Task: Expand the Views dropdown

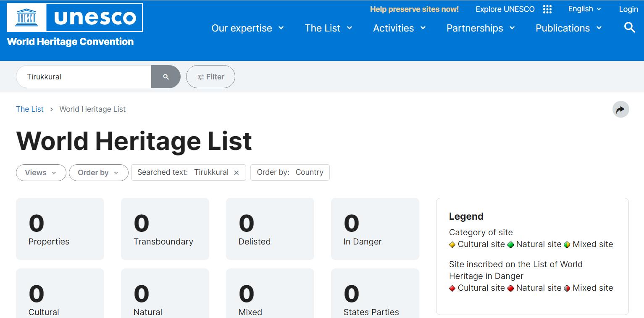Action: click(x=41, y=173)
